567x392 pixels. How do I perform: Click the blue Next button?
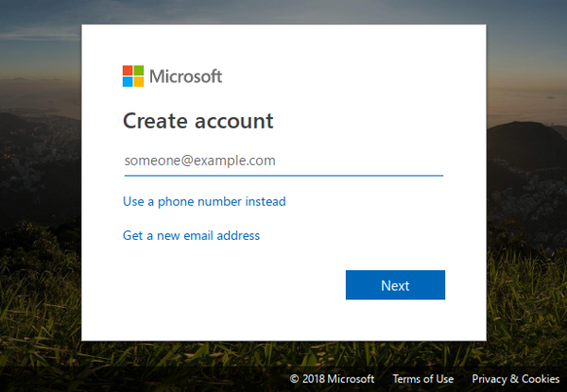[x=395, y=285]
